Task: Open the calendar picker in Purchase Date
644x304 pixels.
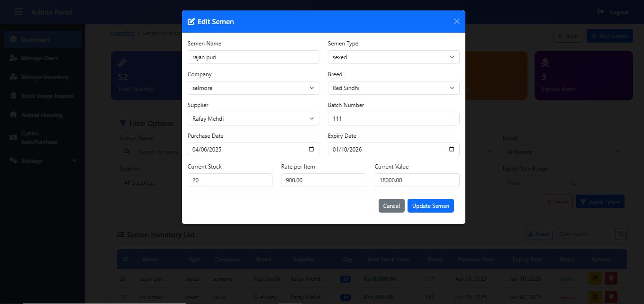Action: pyautogui.click(x=311, y=149)
